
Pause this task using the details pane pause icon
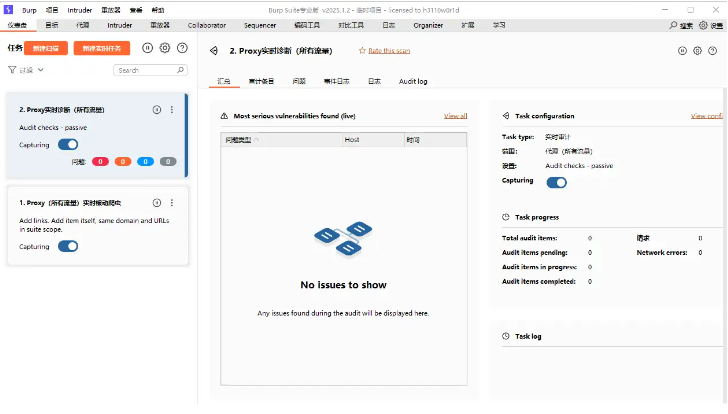click(682, 51)
